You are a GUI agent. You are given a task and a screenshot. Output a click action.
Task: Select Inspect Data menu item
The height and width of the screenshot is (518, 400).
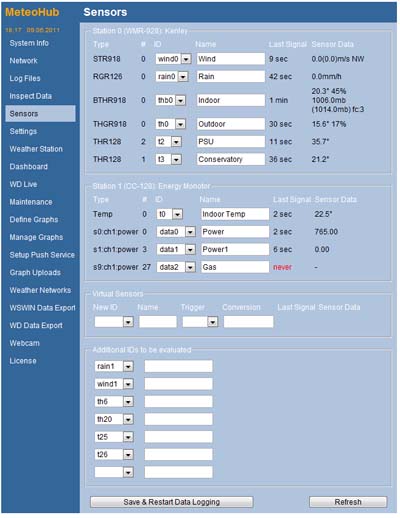pyautogui.click(x=30, y=96)
